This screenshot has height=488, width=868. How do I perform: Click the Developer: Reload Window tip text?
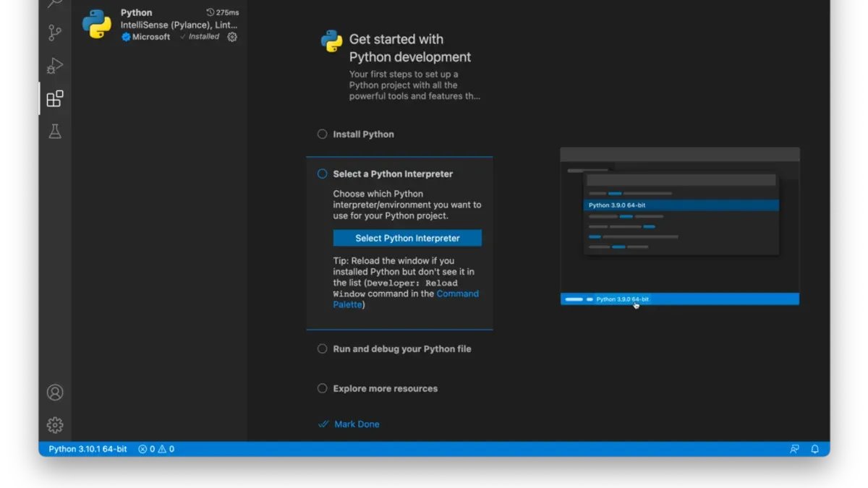coord(395,288)
